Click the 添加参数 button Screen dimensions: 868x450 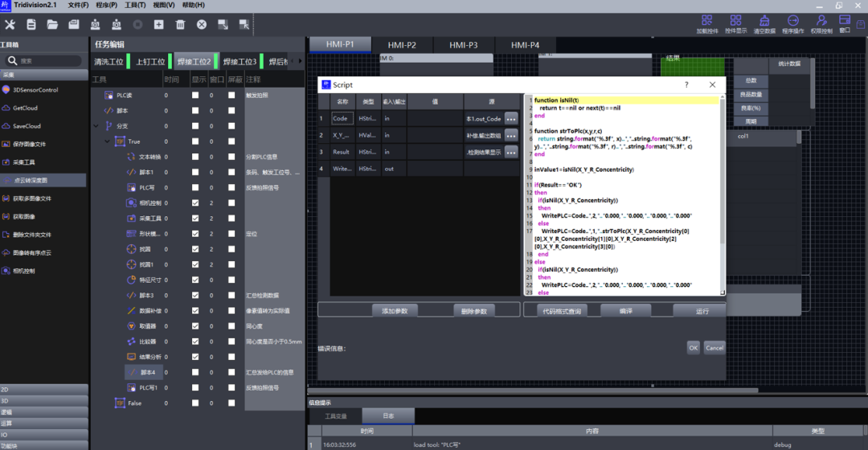click(x=395, y=310)
